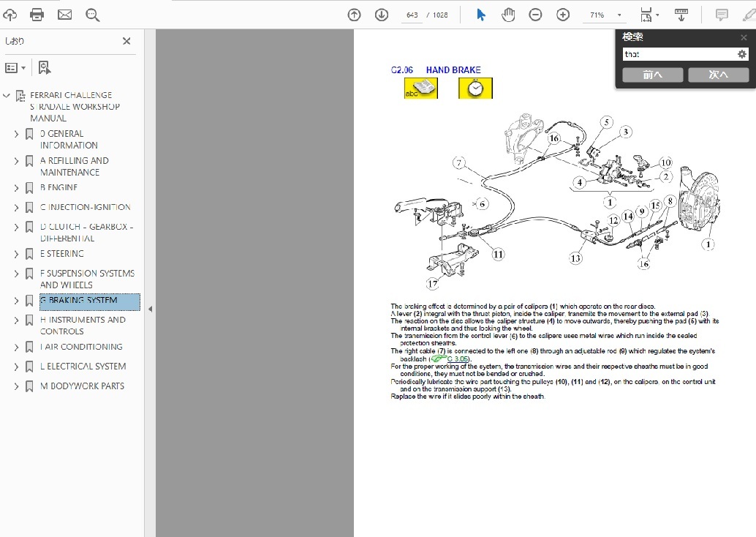Activate the hand pan tool
Screen dimensions: 756x537
[x=508, y=15]
